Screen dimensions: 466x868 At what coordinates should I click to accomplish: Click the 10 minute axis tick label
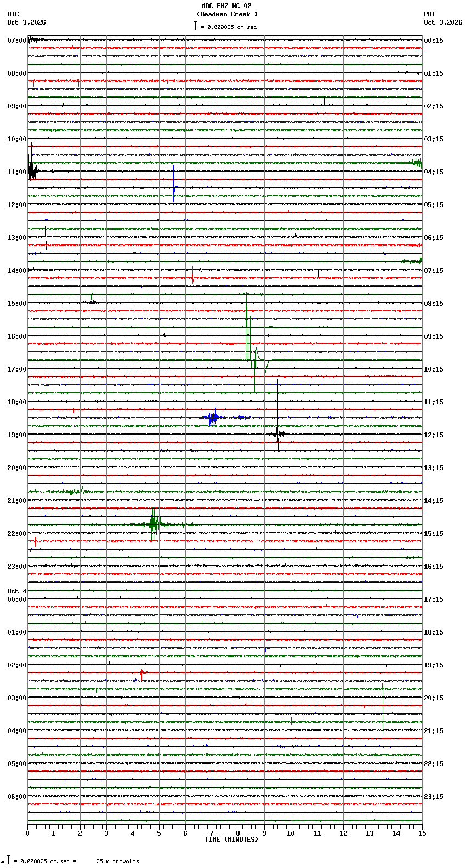(x=291, y=833)
